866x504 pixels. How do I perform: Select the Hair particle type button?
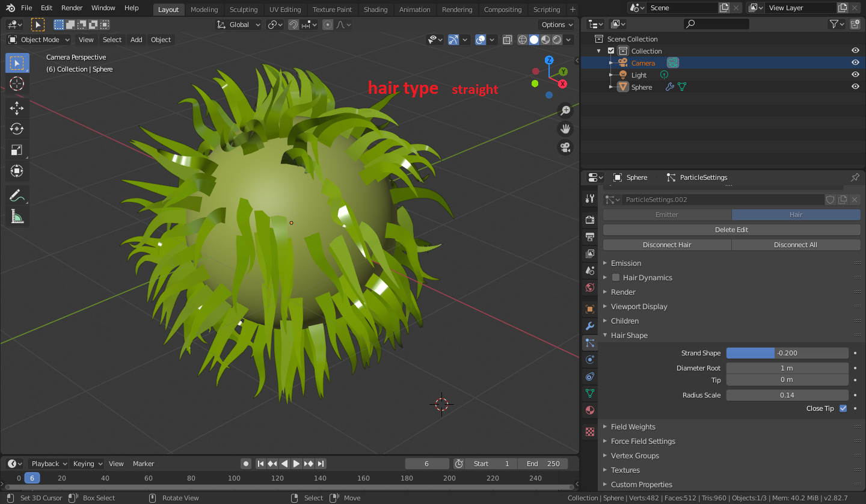pyautogui.click(x=796, y=215)
